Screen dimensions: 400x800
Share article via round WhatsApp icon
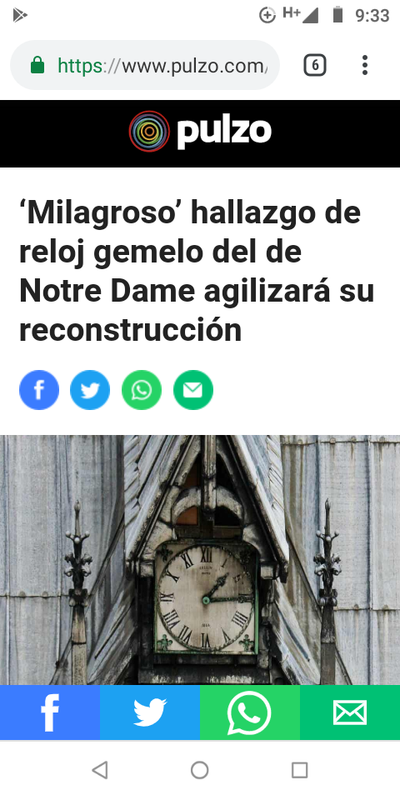pyautogui.click(x=142, y=390)
